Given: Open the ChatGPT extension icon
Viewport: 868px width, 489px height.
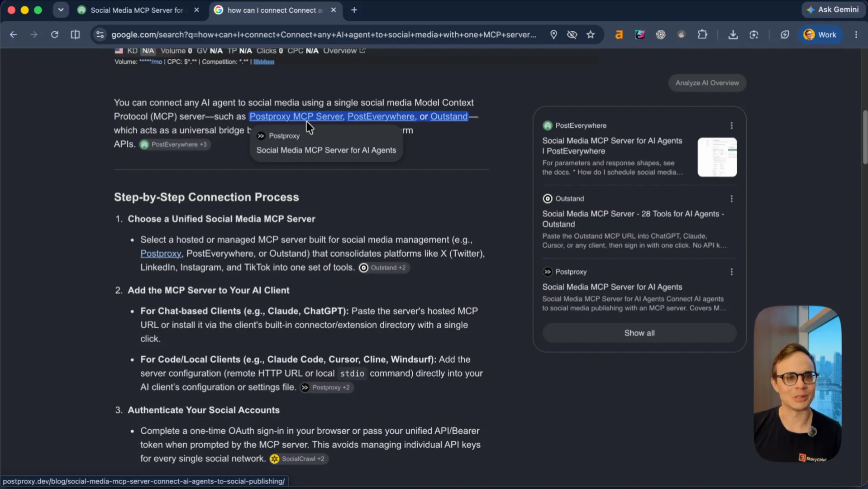Looking at the screenshot, I should coord(661,35).
